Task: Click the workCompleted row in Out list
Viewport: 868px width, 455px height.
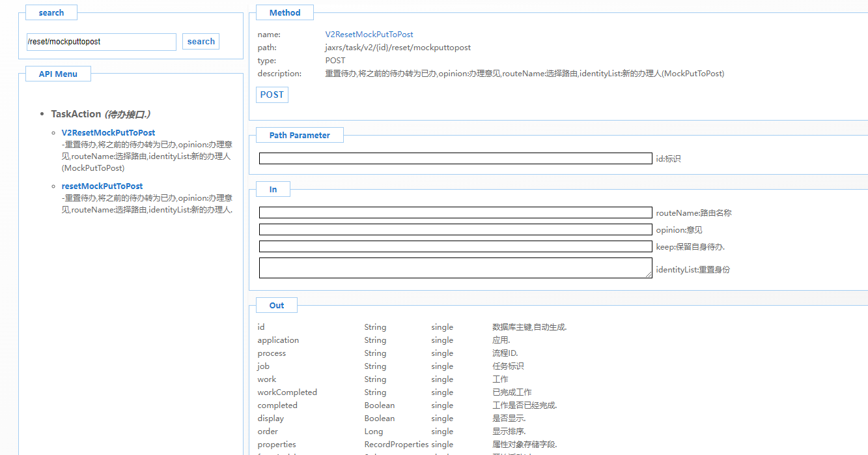Action: coord(287,392)
